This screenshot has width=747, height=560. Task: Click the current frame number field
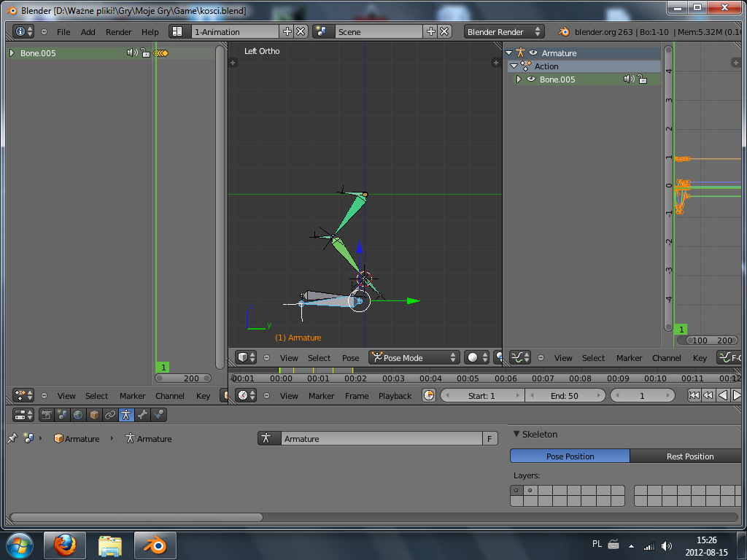coord(642,396)
